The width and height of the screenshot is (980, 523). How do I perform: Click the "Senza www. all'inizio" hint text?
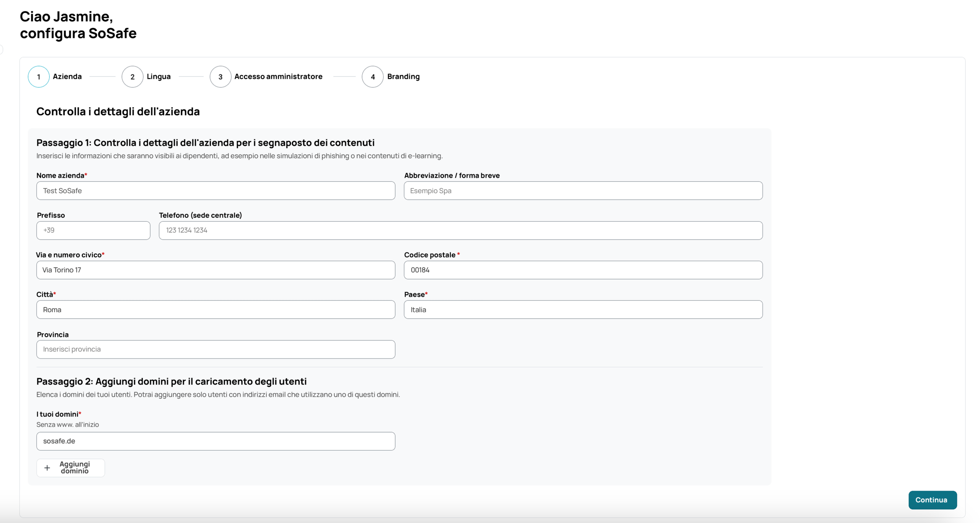coord(68,425)
